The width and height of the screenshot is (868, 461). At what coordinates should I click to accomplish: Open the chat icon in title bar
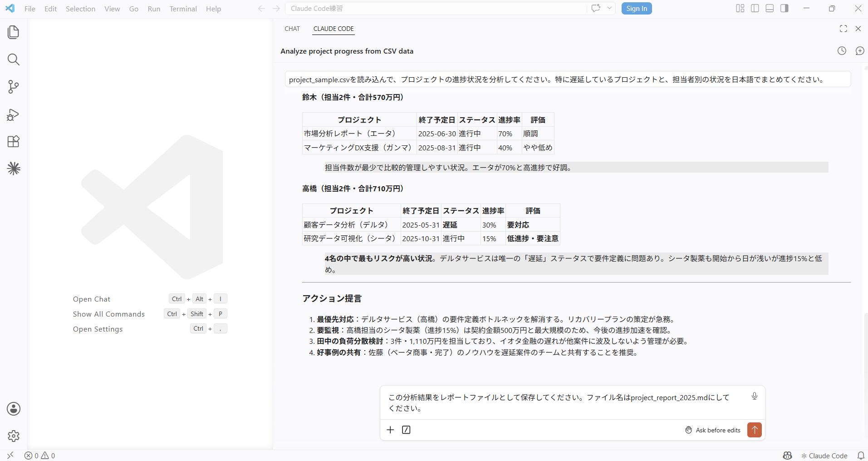(x=596, y=8)
